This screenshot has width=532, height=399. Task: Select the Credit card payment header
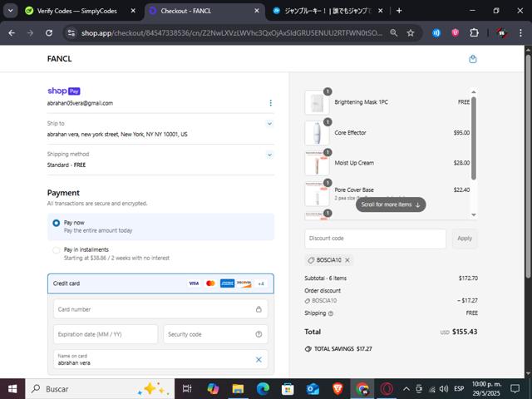[160, 283]
